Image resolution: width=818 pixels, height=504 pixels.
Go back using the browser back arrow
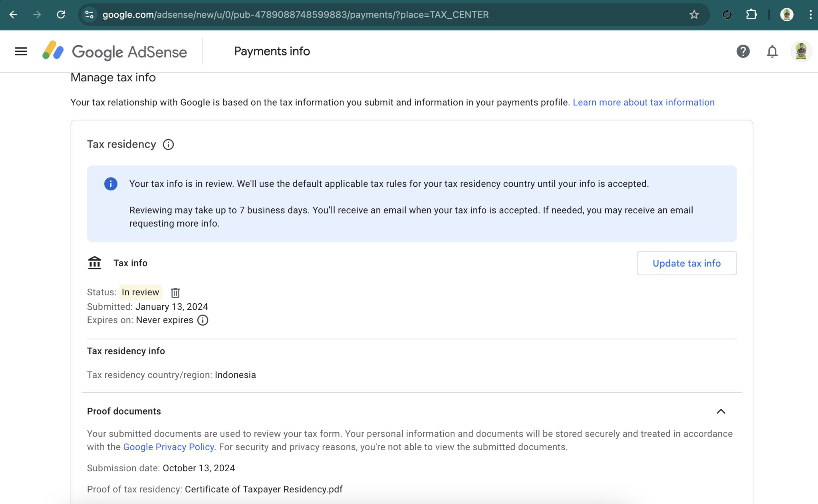(x=14, y=15)
